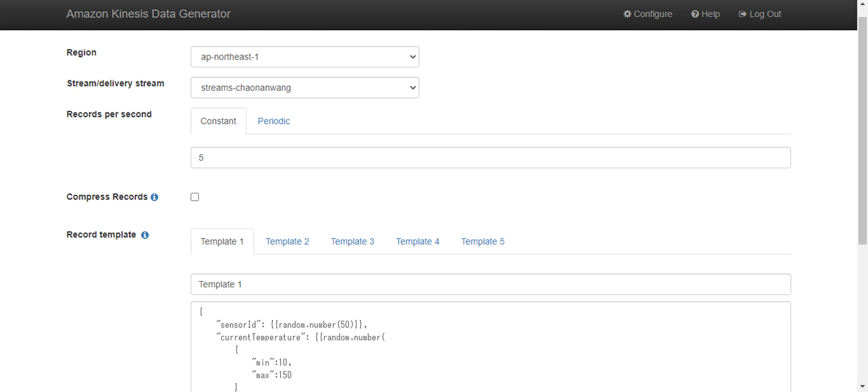
Task: Open the Region dropdown
Action: click(305, 57)
